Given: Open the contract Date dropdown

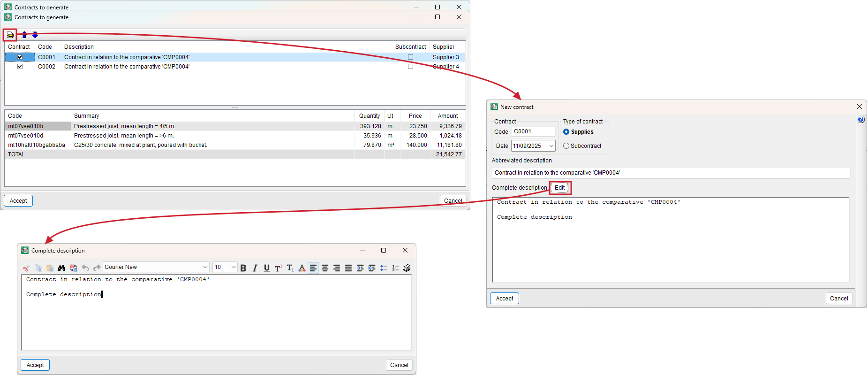Looking at the screenshot, I should pyautogui.click(x=551, y=146).
